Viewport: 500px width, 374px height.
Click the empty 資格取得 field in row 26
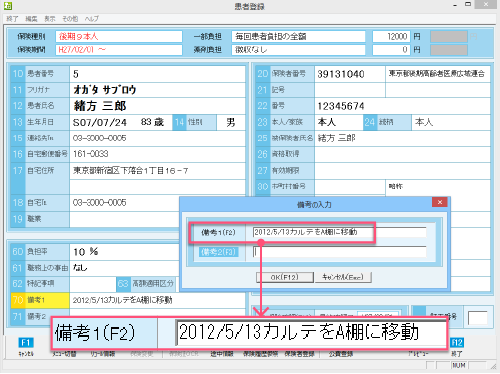pos(402,154)
